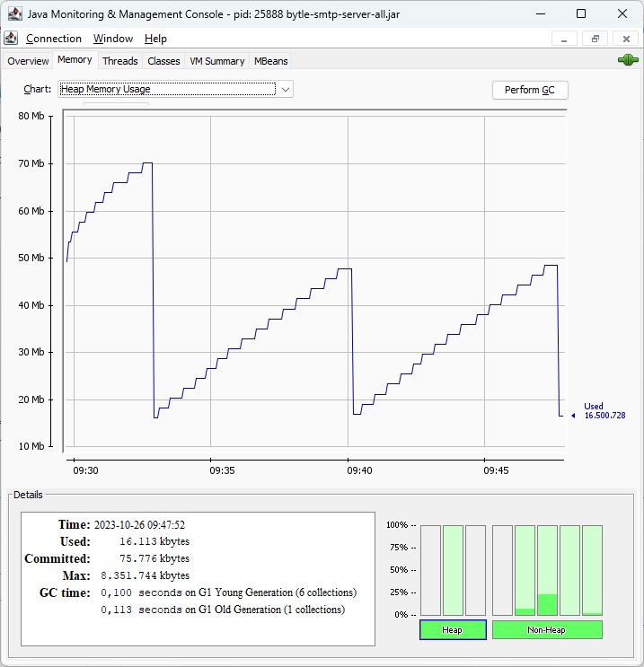The height and width of the screenshot is (667, 644).
Task: Expand the Chart dropdown arrow
Action: (x=285, y=89)
